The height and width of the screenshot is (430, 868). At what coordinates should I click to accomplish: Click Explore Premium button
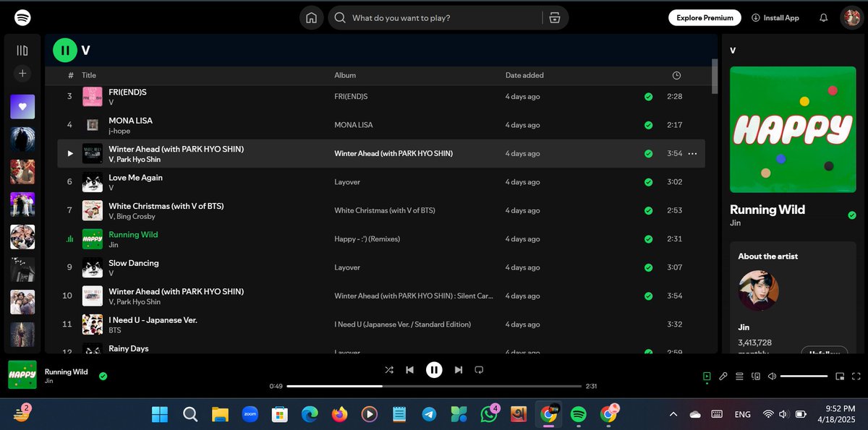705,17
